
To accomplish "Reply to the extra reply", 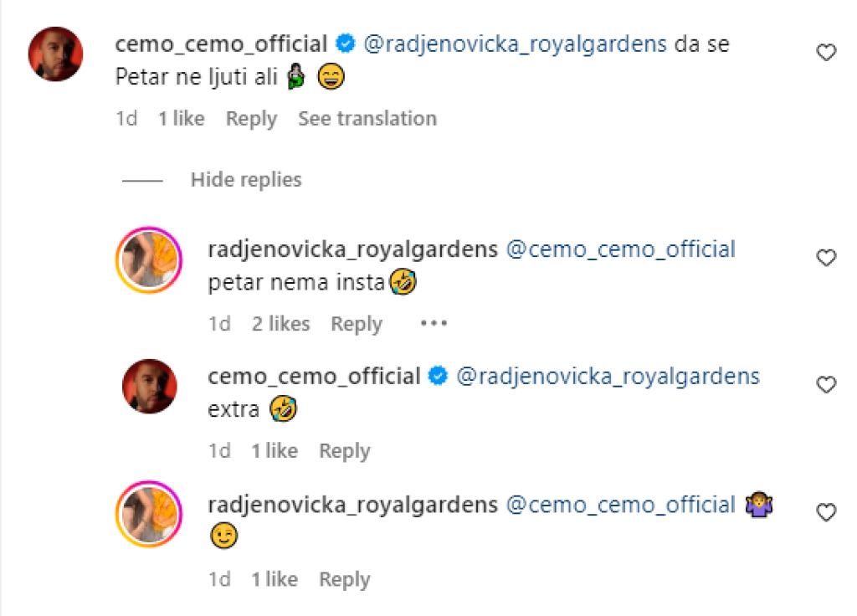I will pos(344,450).
